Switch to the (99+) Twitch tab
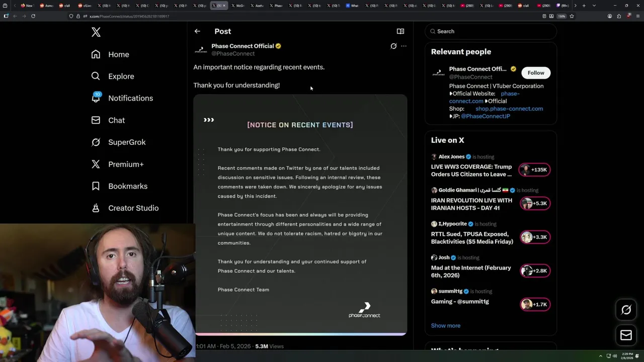644x362 pixels. pos(562,6)
